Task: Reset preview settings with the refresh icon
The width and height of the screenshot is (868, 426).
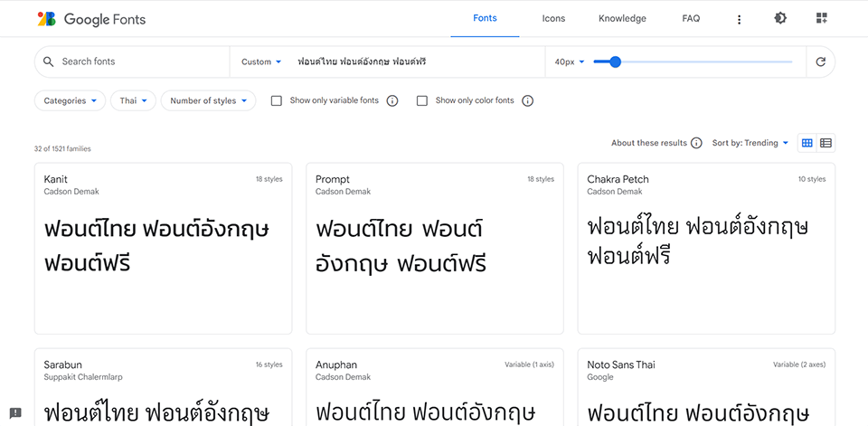Action: 821,62
